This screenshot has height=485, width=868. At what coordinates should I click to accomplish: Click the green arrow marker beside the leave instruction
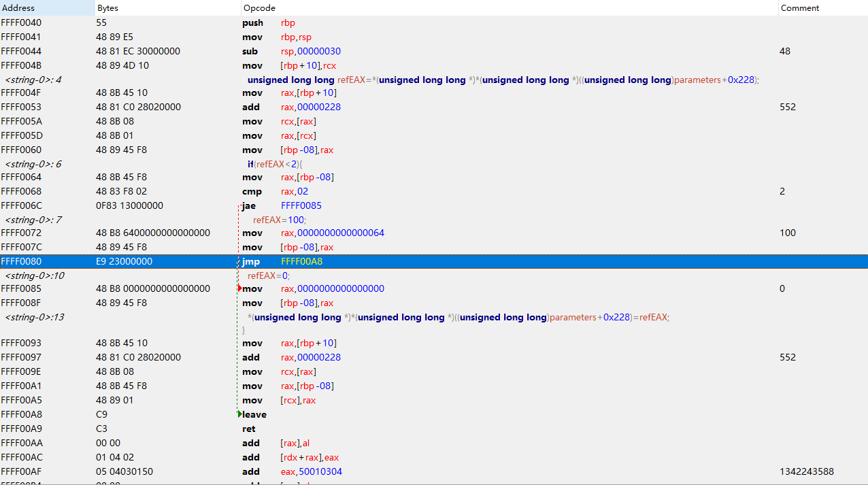pos(238,414)
